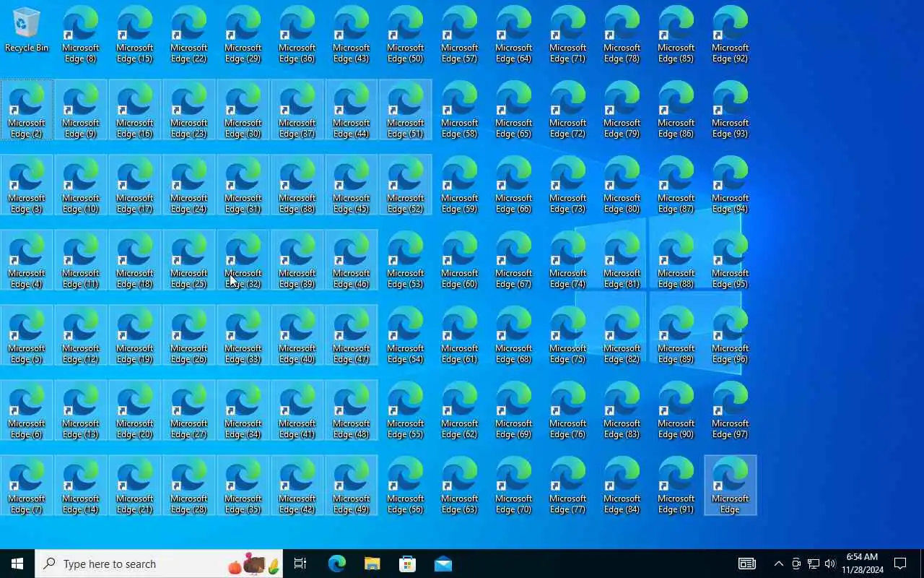The width and height of the screenshot is (924, 578).
Task: Select Microsoft Edge (50) shortcut
Action: [x=406, y=35]
